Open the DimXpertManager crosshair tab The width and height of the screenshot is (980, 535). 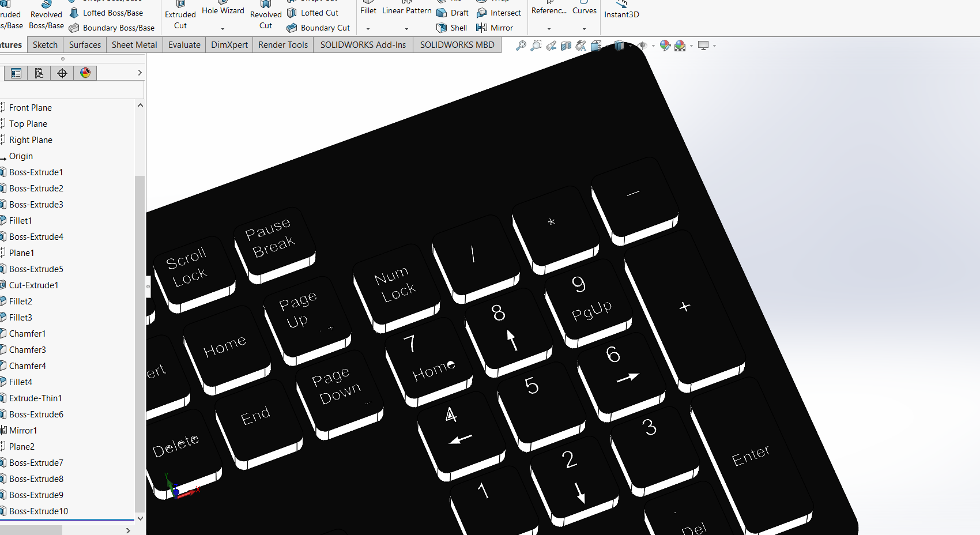(62, 73)
